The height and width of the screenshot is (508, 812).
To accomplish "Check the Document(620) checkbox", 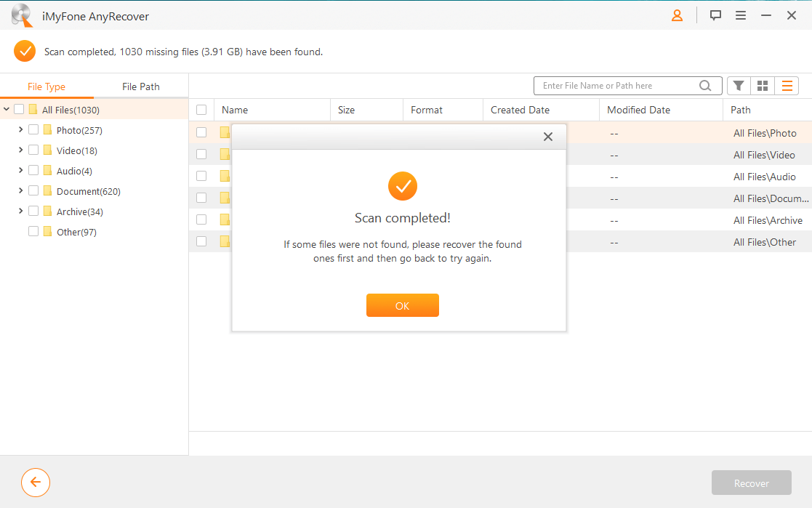I will click(x=33, y=190).
